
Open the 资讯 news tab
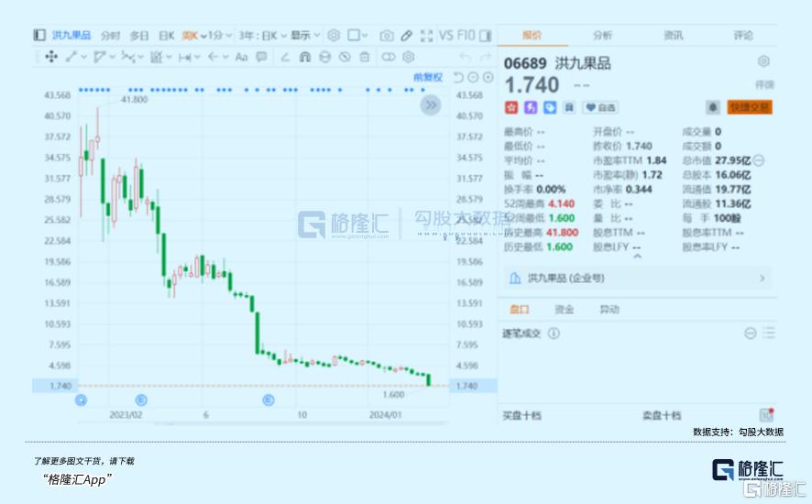coord(674,35)
